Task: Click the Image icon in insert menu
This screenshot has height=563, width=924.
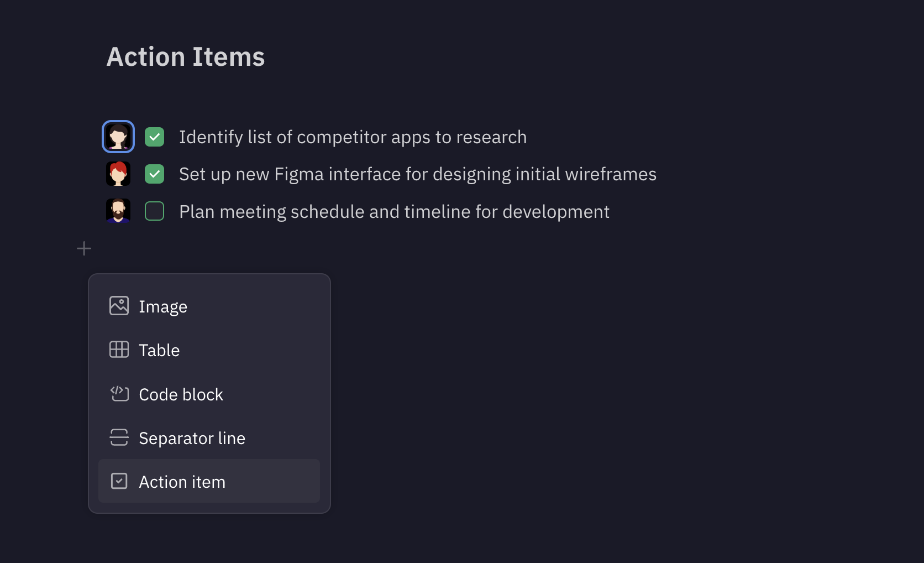Action: click(x=119, y=306)
